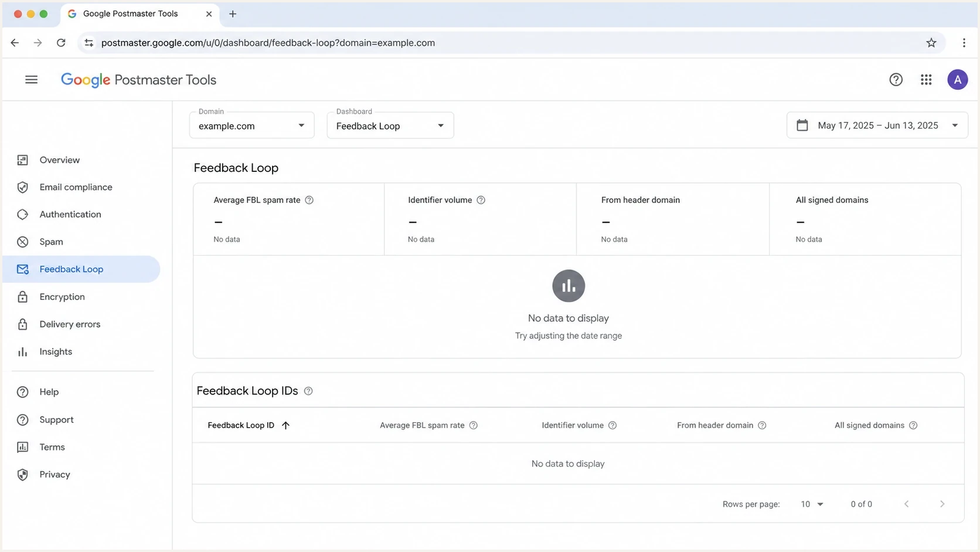Open Insights page
980x552 pixels.
[82, 352]
